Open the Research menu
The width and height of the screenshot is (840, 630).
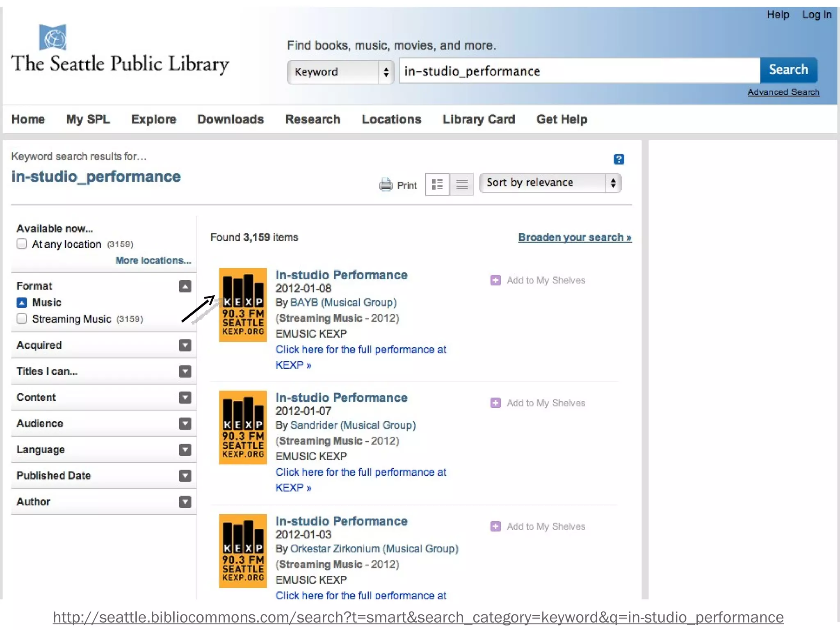(x=313, y=119)
